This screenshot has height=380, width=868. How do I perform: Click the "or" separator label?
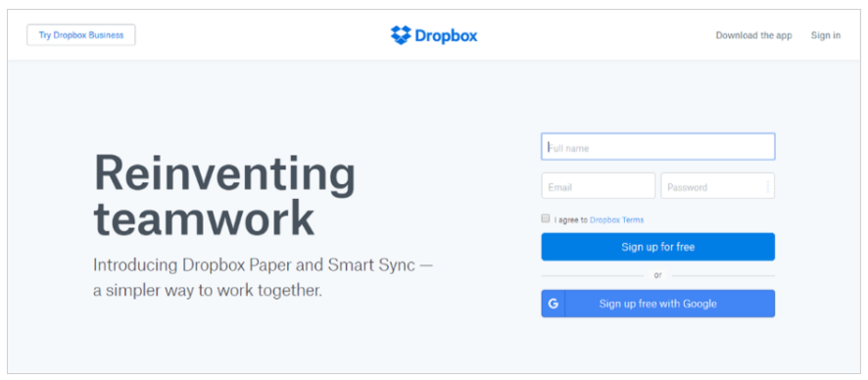coord(657,275)
